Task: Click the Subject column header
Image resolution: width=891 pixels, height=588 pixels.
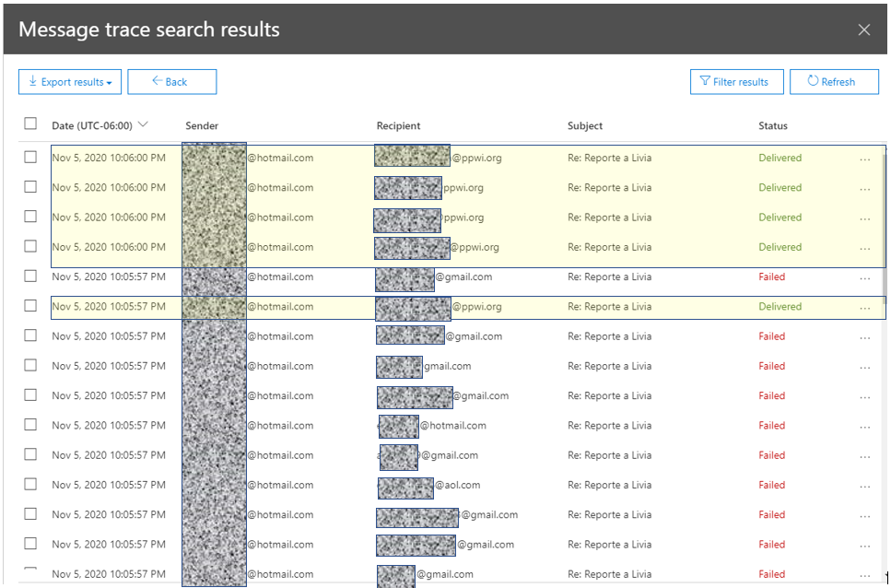Action: [585, 126]
